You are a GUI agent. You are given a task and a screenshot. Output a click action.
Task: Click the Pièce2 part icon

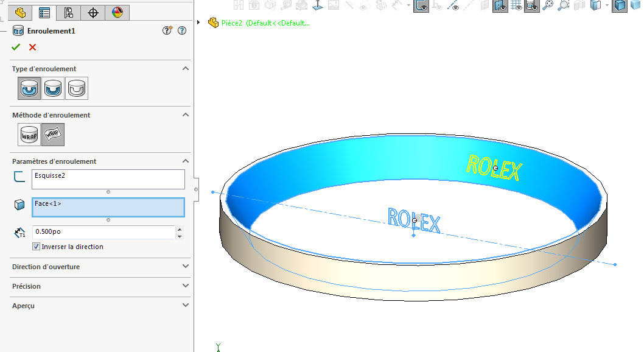pyautogui.click(x=213, y=23)
